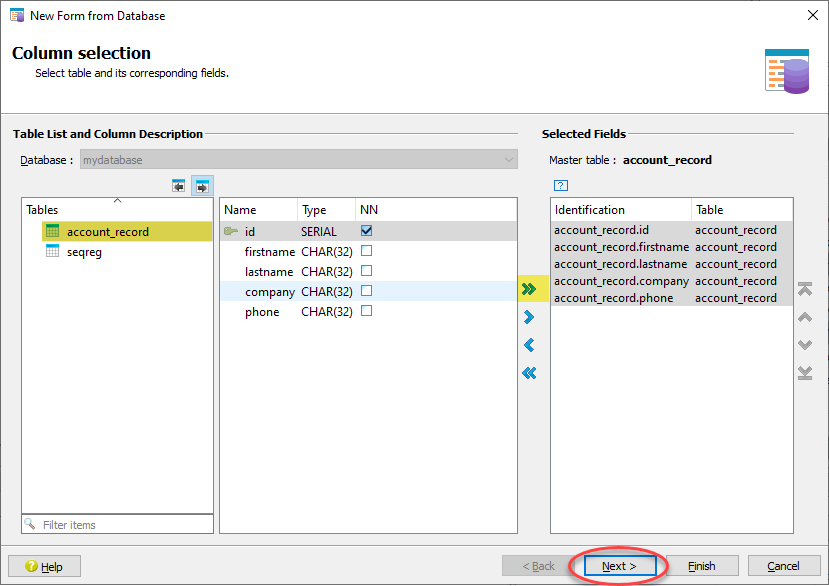Remove all selected fields with double left arrow
The height and width of the screenshot is (586, 829).
tap(531, 372)
